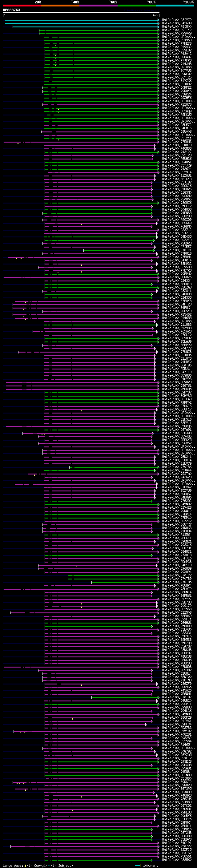The width and height of the screenshot is (197, 868).
Task: Select hit label UniRef100_P38561
Action: [x=177, y=856]
